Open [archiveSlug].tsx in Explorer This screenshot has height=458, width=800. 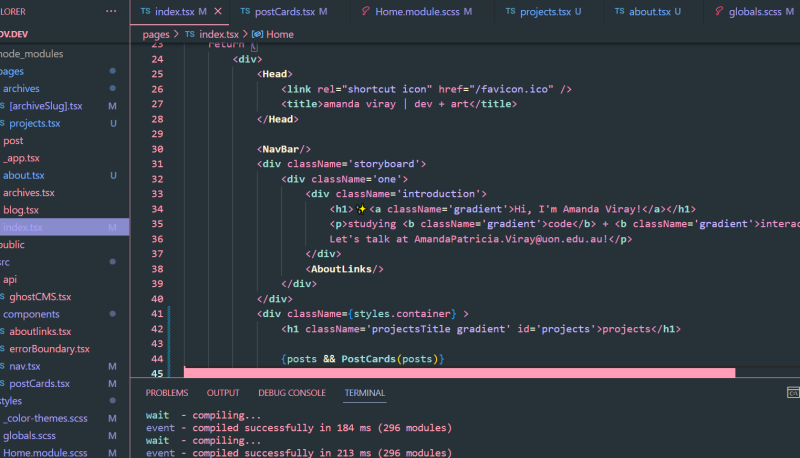[x=45, y=106]
